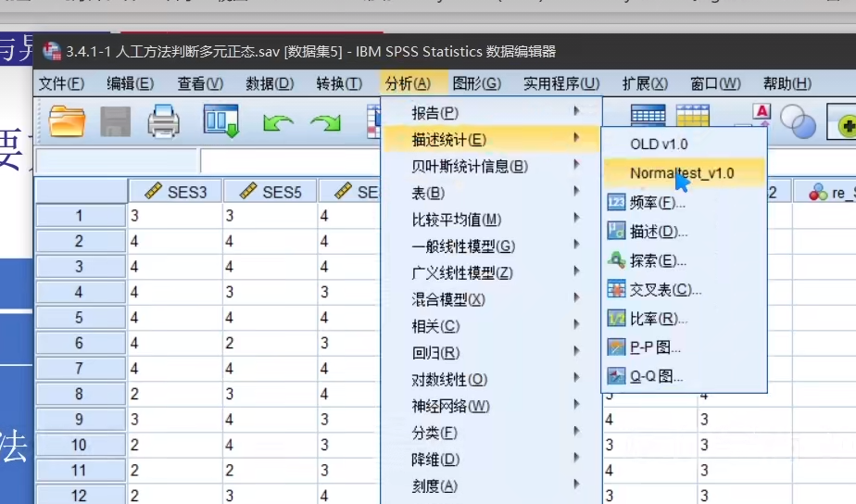Choose 交叉表(C)... from the submenu
Screen dimensions: 856x504
(684, 289)
